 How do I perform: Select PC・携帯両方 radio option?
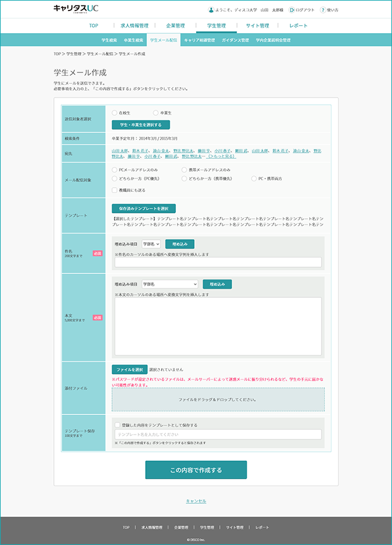click(254, 178)
